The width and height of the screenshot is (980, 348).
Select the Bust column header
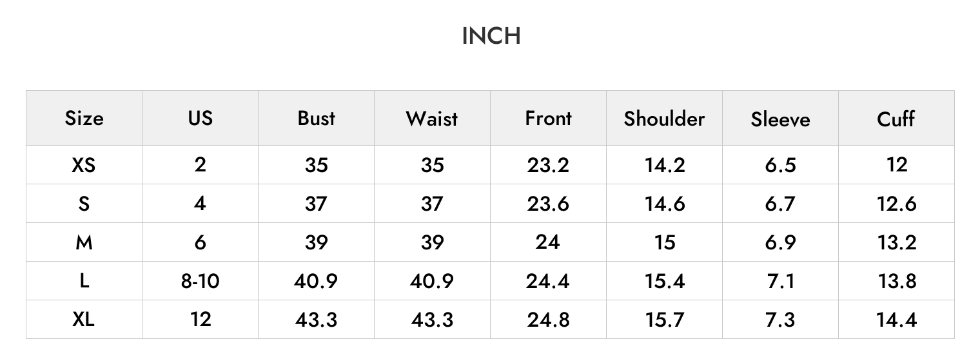click(x=316, y=118)
